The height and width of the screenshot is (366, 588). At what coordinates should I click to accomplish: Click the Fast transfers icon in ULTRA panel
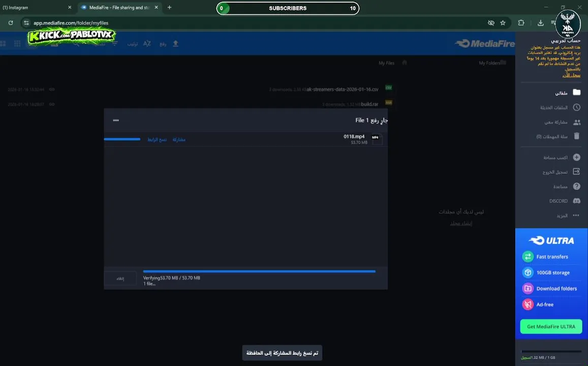tap(528, 257)
